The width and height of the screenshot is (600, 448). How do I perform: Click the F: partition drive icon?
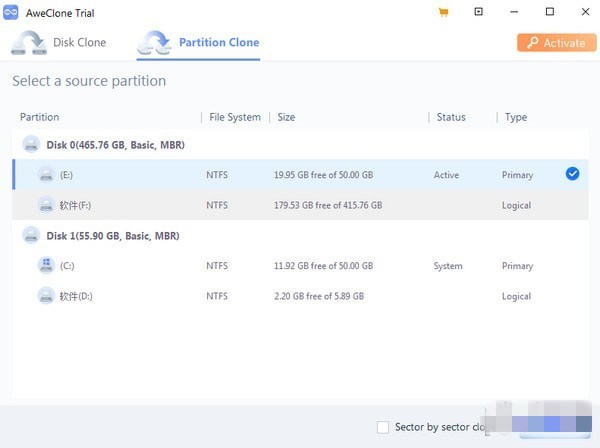46,205
